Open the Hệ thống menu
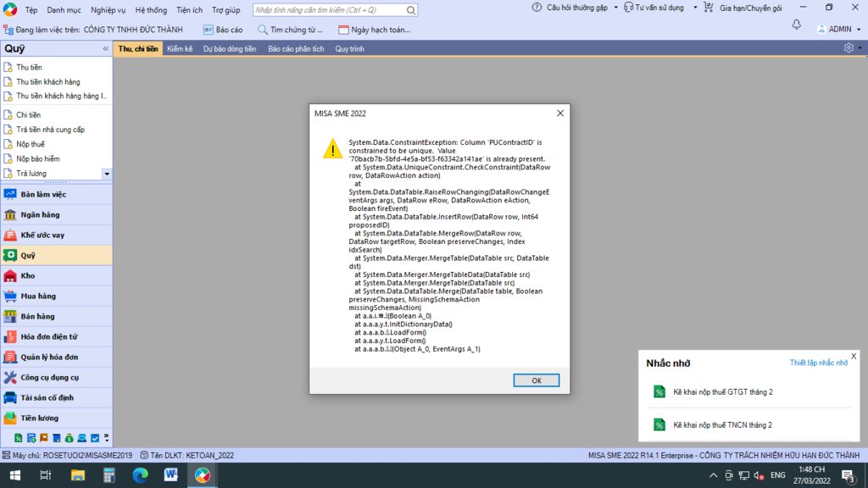 (151, 10)
